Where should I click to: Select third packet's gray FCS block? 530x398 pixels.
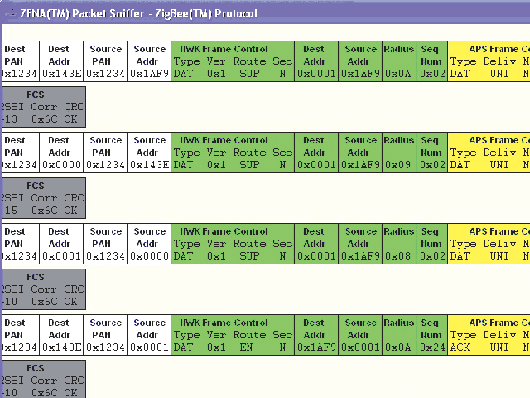(43, 289)
